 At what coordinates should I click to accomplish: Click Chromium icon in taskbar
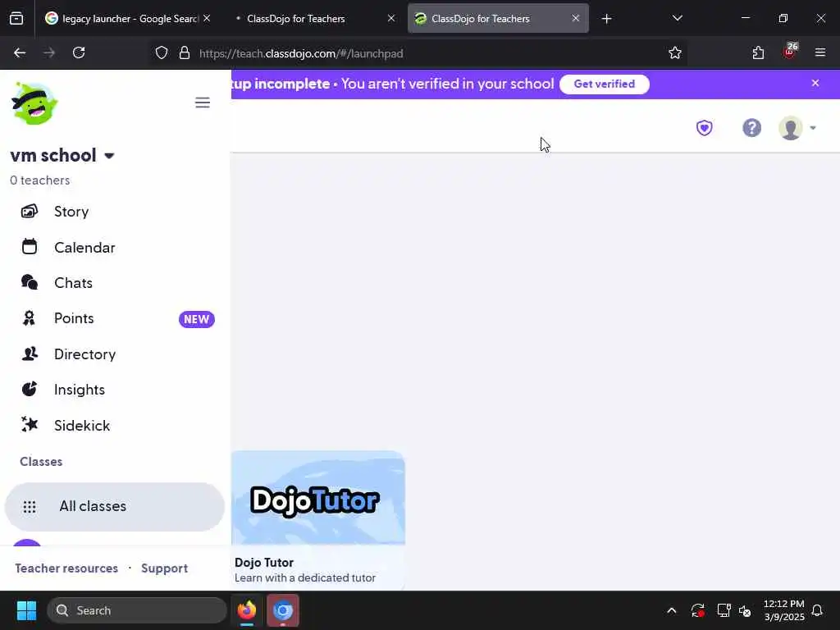[x=283, y=610]
